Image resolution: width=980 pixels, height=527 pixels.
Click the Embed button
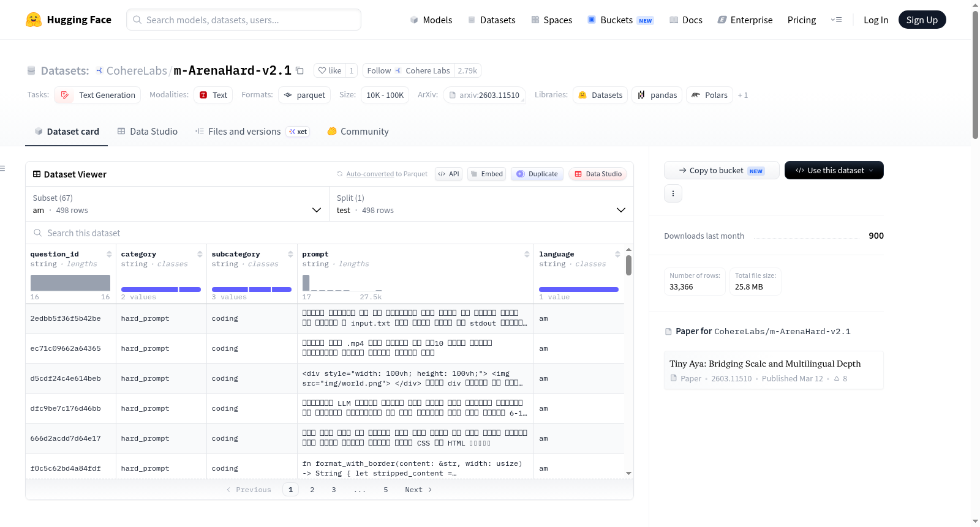[486, 174]
